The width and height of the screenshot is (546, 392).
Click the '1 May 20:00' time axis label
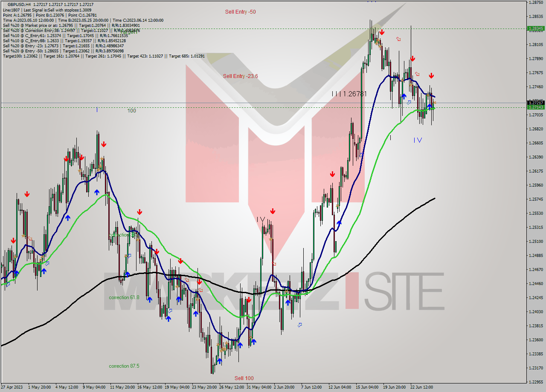40,387
